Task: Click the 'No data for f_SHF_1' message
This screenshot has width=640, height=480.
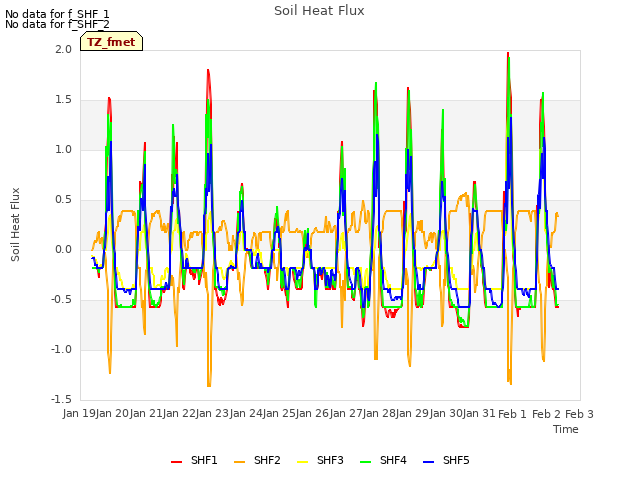Action: tap(57, 14)
